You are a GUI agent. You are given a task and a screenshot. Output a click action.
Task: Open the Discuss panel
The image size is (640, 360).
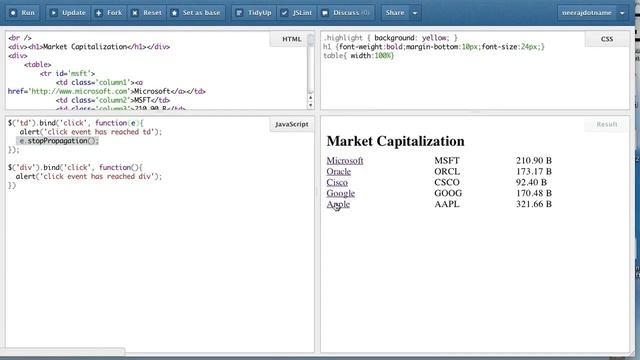[346, 13]
